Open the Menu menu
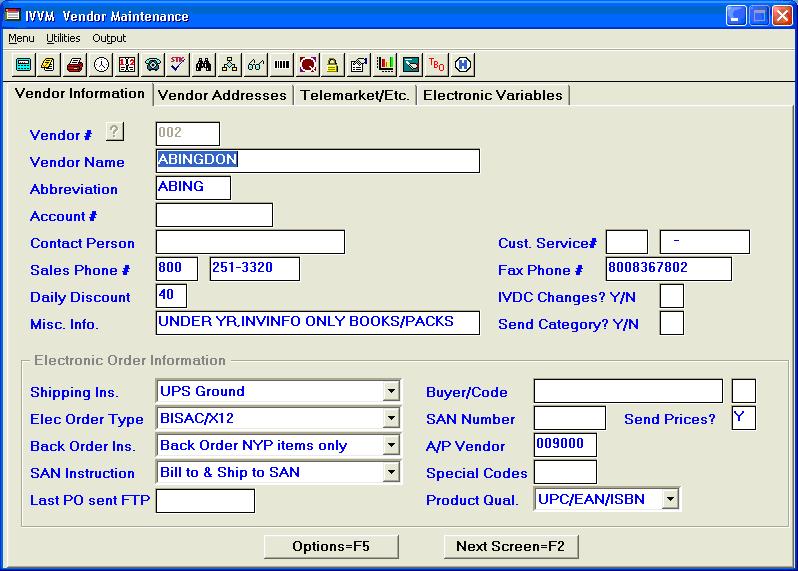 click(x=21, y=38)
